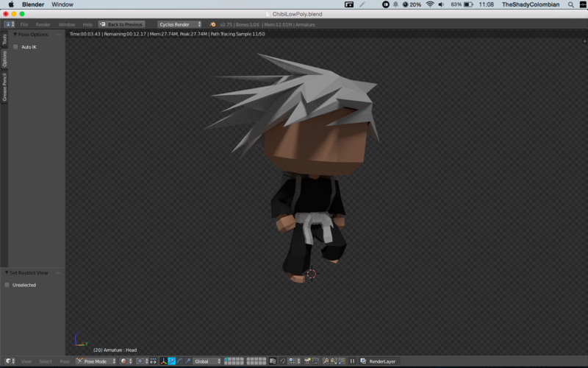The height and width of the screenshot is (368, 588).
Task: Open the View menu in 3D viewport header
Action: (26, 361)
